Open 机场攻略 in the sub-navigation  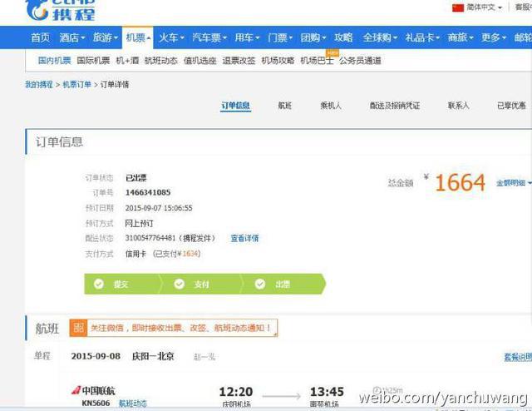click(x=278, y=61)
